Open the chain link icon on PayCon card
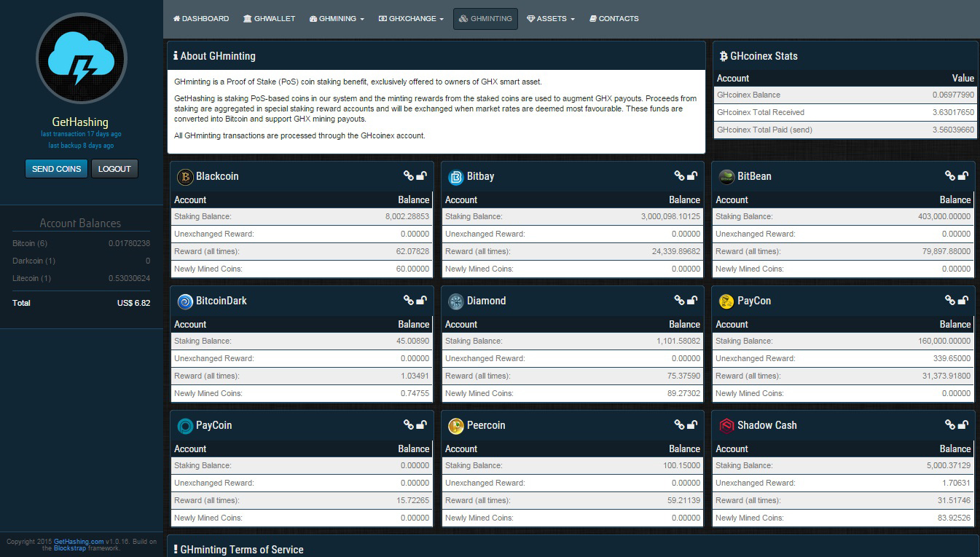980x557 pixels. [950, 300]
